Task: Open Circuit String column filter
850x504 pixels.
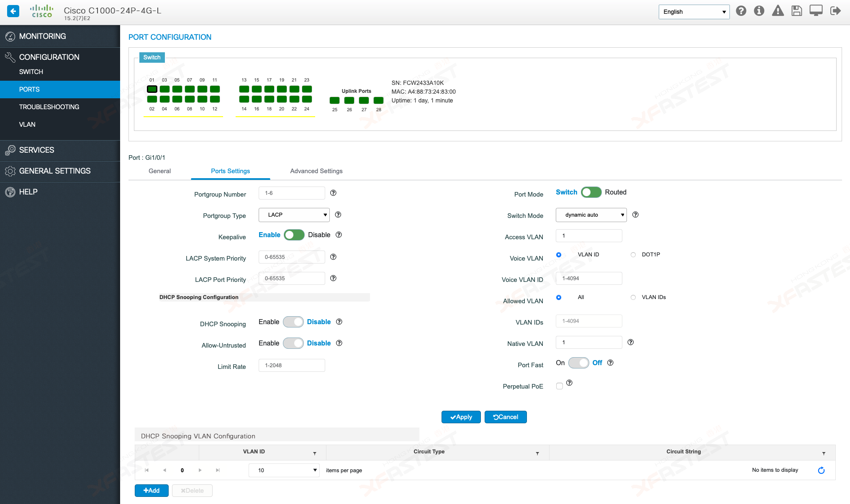Action: [824, 453]
